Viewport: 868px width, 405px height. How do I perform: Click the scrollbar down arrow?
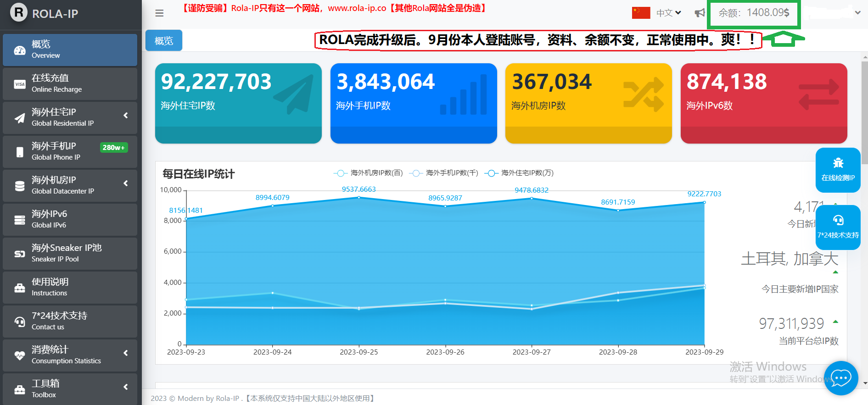click(x=865, y=383)
